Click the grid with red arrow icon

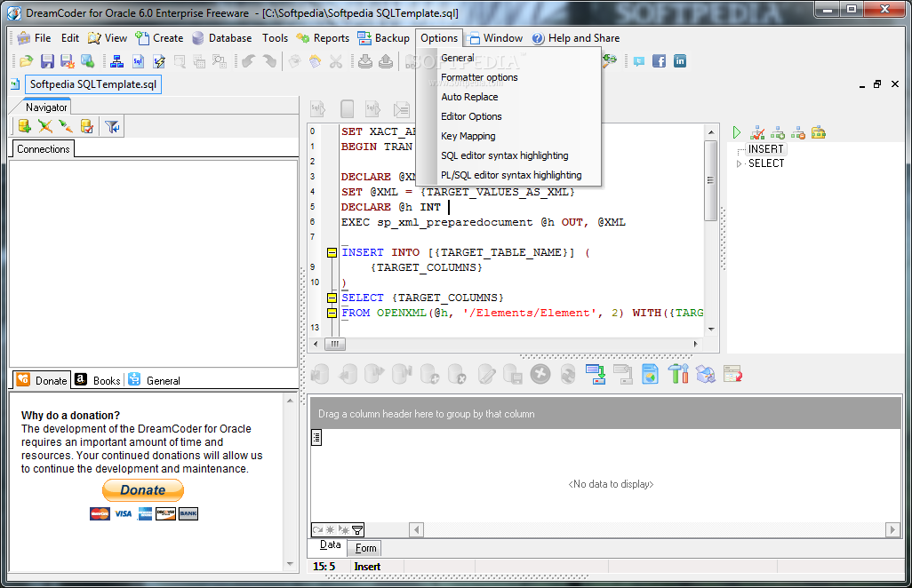click(732, 374)
